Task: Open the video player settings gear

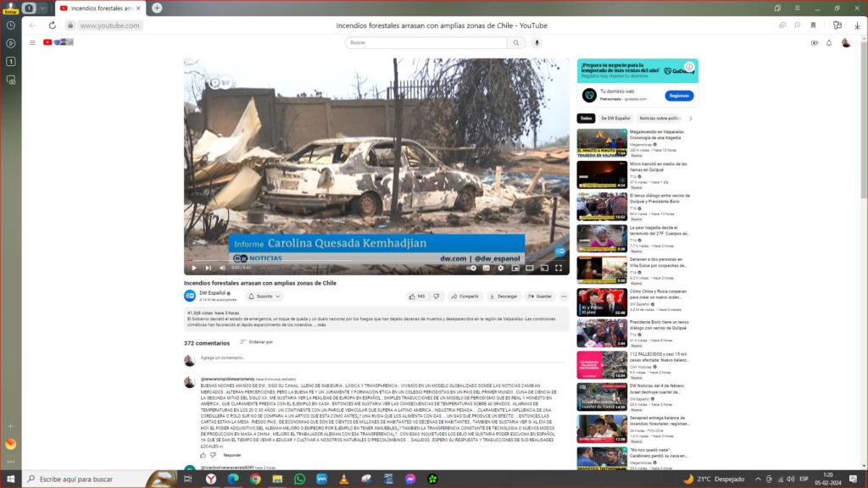Action: click(501, 268)
